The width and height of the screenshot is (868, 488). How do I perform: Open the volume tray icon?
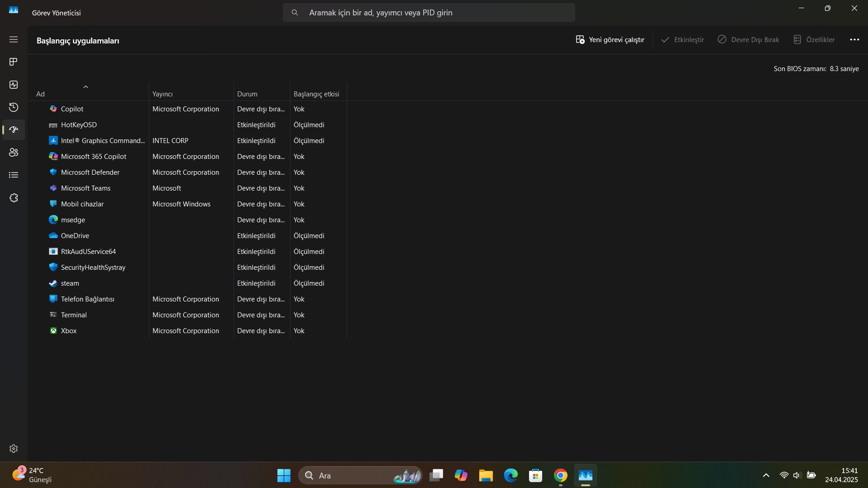tap(797, 475)
